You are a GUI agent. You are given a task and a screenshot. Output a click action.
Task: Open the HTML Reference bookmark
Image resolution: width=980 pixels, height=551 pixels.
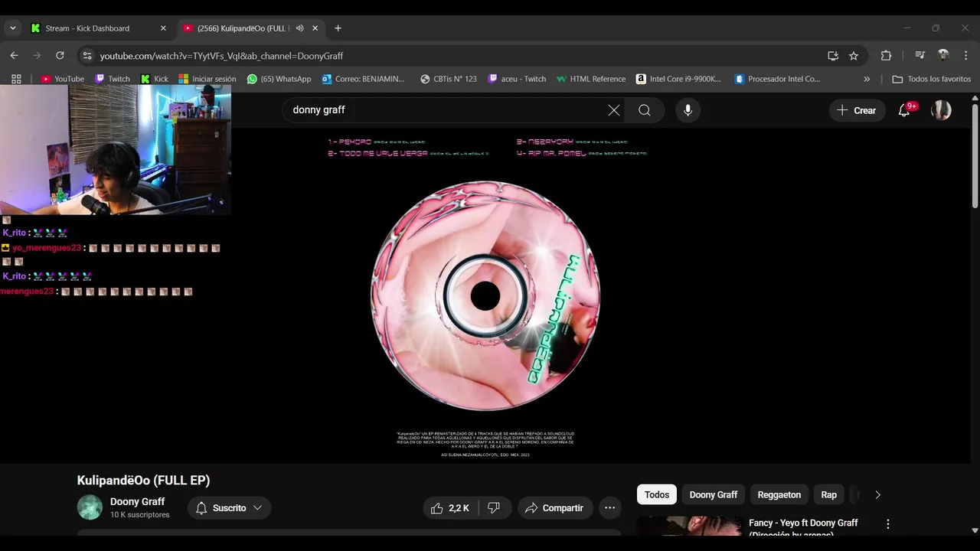coord(591,79)
